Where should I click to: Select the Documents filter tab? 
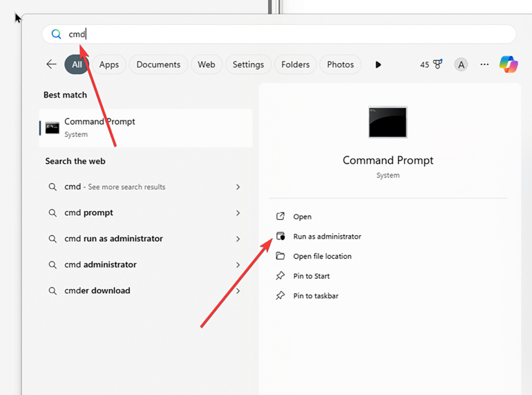[158, 64]
